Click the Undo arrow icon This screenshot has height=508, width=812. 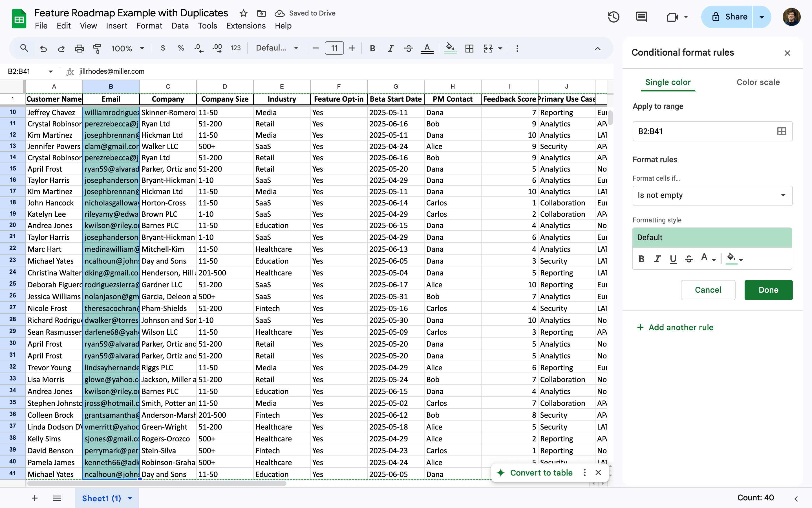(x=43, y=48)
